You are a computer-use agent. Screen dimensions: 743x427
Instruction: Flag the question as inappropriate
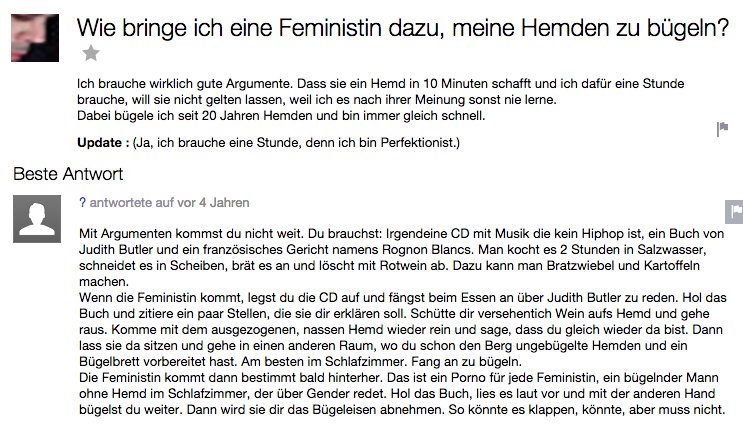pyautogui.click(x=722, y=129)
